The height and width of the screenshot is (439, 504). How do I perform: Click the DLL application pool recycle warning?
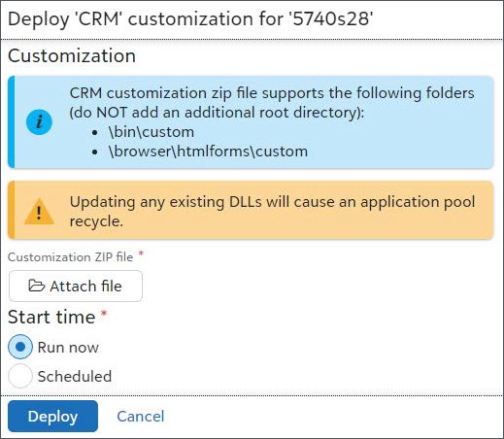[251, 211]
